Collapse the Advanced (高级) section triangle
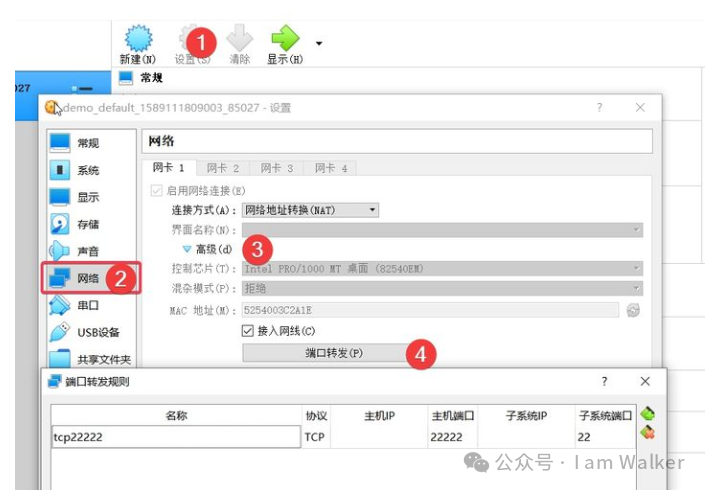 click(x=187, y=249)
